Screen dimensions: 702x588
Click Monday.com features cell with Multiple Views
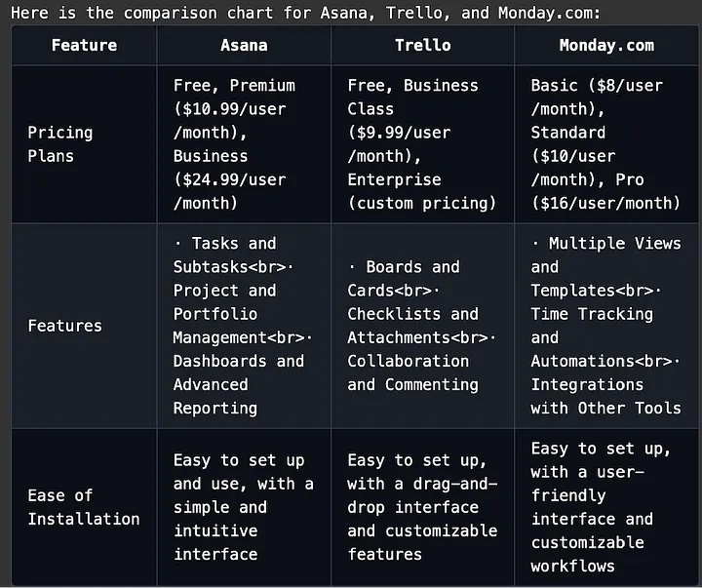click(606, 326)
